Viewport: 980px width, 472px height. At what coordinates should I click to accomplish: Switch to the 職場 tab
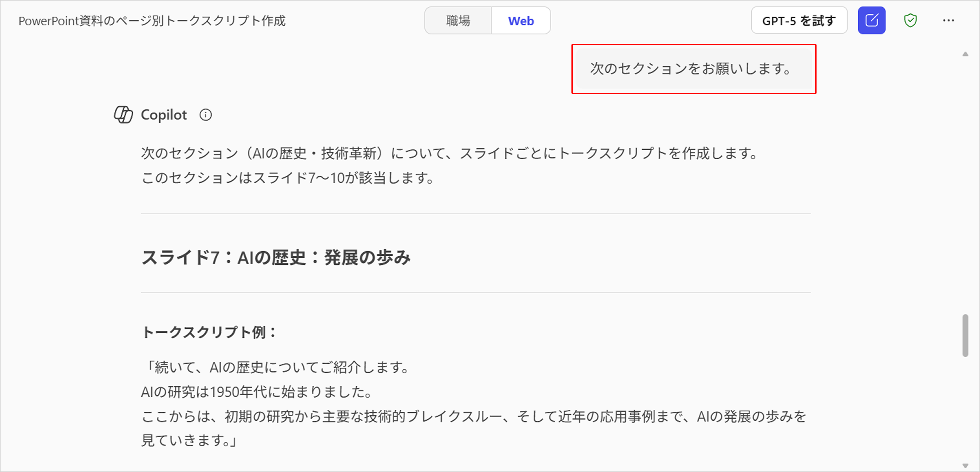click(458, 20)
